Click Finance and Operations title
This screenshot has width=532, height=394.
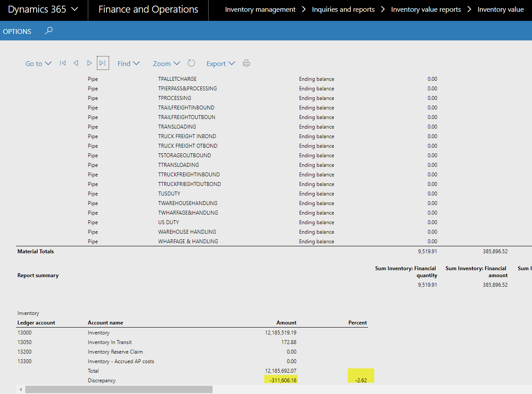click(148, 10)
